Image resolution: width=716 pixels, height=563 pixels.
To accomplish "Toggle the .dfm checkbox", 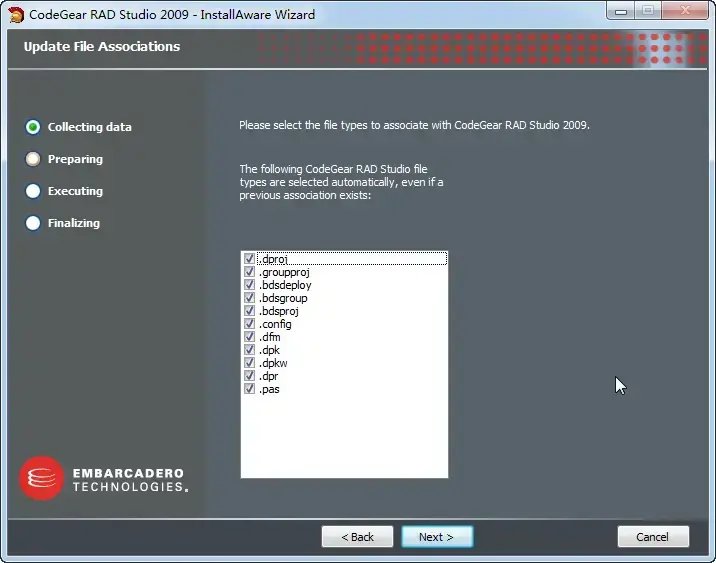I will [x=249, y=337].
